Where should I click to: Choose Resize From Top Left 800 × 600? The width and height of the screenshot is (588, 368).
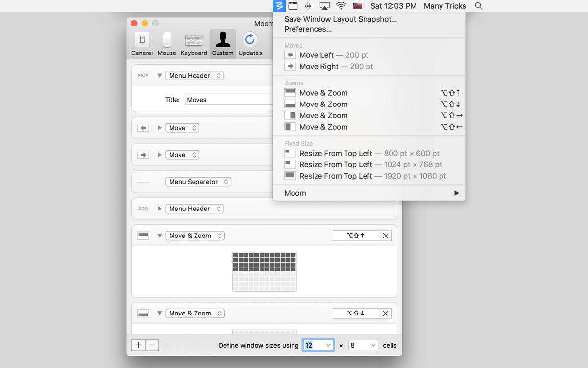coord(369,153)
